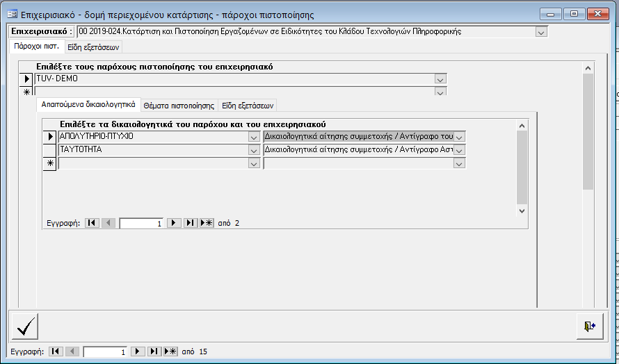Expand the ΤΑΥΤΟΤΗΤΑ document dropdown

[x=254, y=150]
